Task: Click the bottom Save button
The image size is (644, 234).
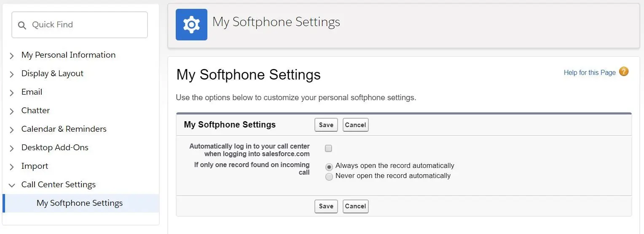Action: [x=326, y=206]
